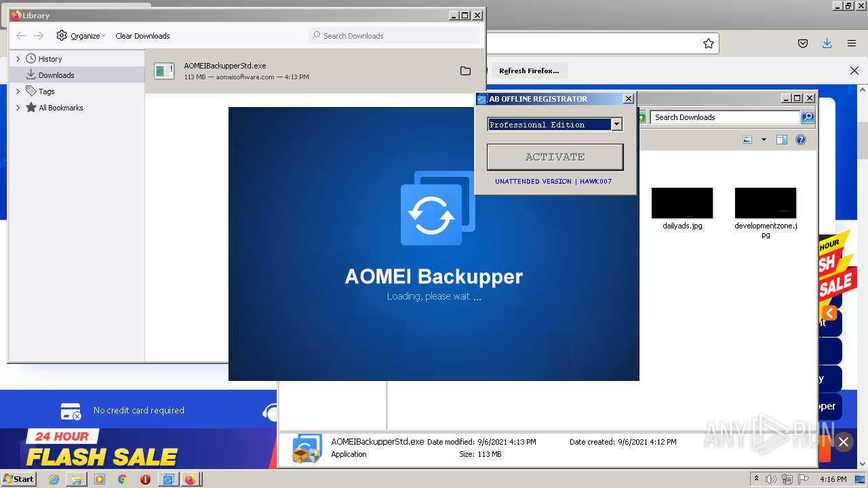868x488 pixels.
Task: Open containing folder for the download
Action: (465, 70)
